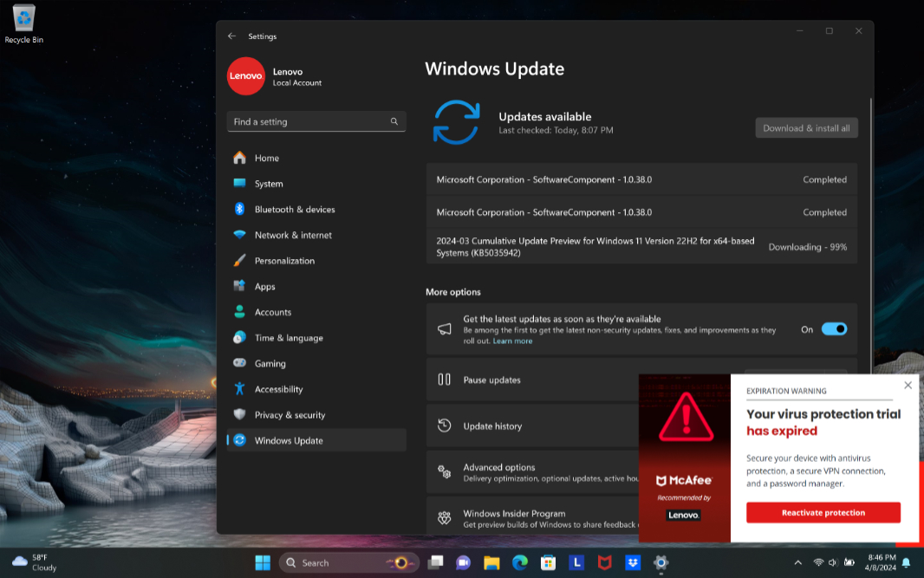Select Windows Update in the sidebar
The width and height of the screenshot is (924, 578).
click(289, 440)
